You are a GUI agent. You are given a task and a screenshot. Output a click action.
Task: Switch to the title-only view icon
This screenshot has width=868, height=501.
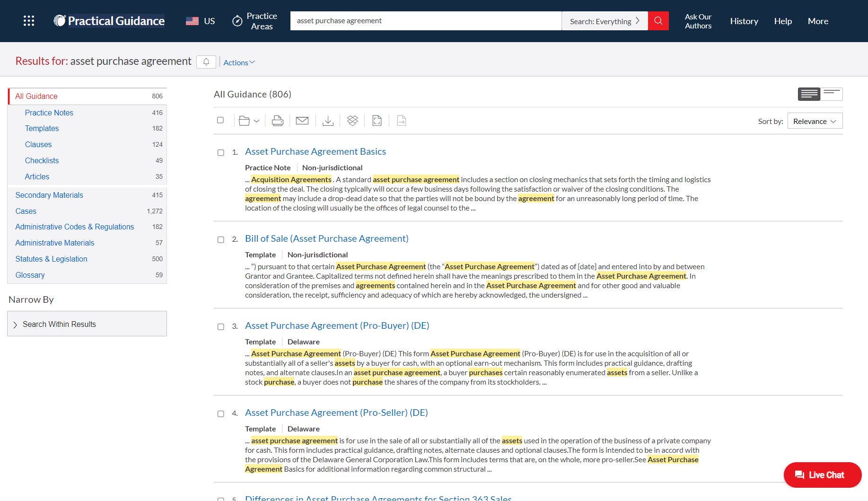(832, 94)
